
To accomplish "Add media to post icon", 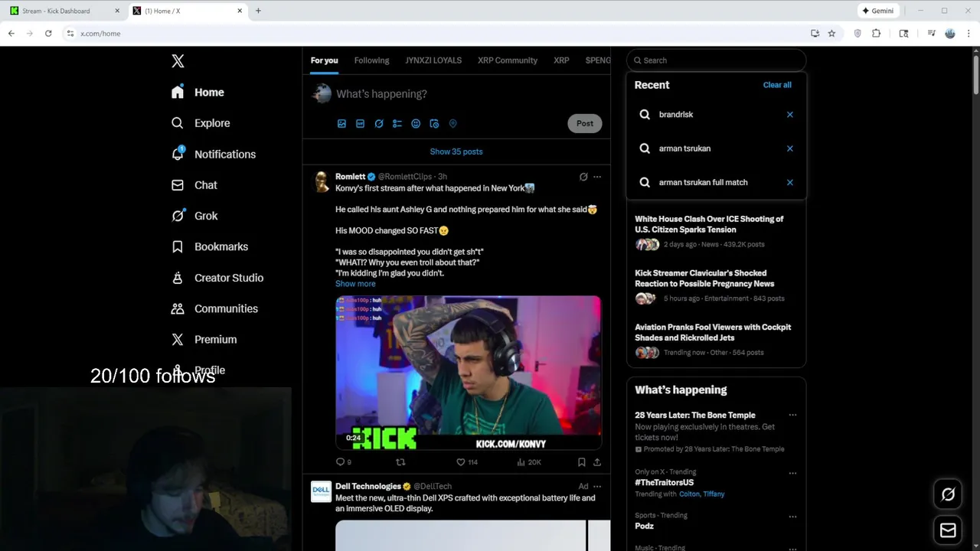I will pyautogui.click(x=341, y=123).
